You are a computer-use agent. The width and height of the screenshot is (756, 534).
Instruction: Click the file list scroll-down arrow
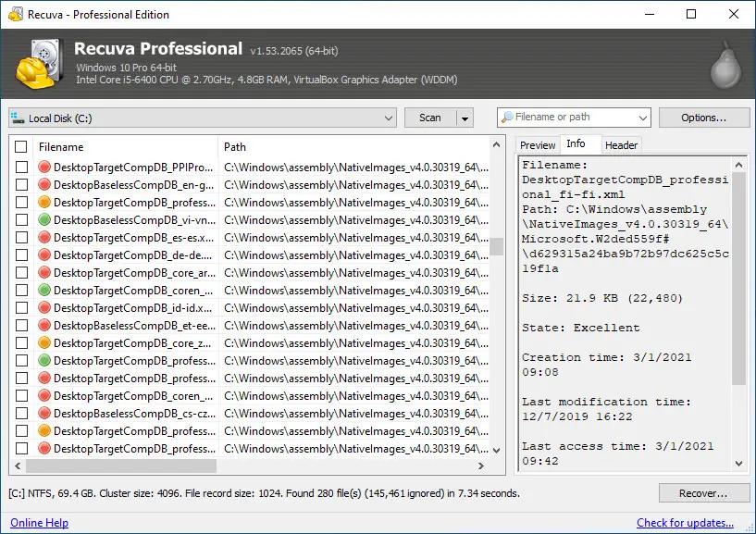coord(497,451)
